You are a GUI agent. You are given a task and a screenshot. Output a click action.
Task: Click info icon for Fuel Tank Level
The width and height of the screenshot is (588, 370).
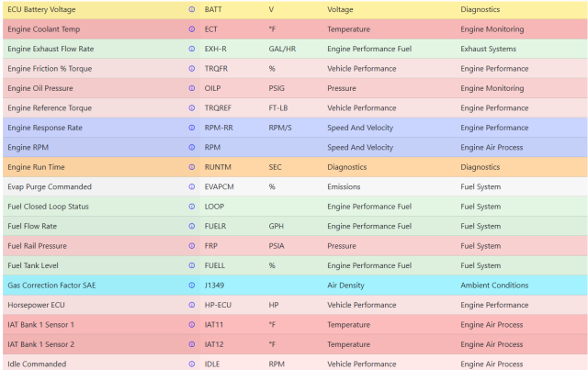pos(192,265)
